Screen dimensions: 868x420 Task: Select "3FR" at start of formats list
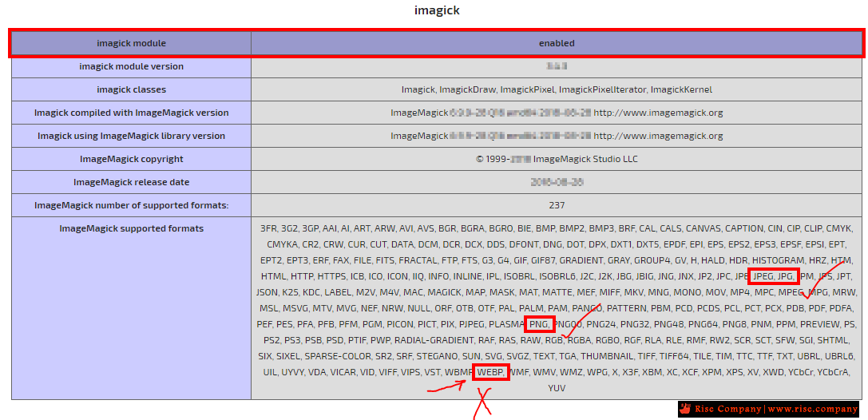click(x=268, y=228)
